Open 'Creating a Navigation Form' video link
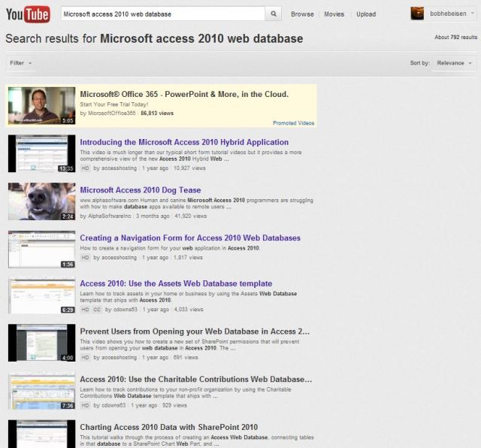 190,238
